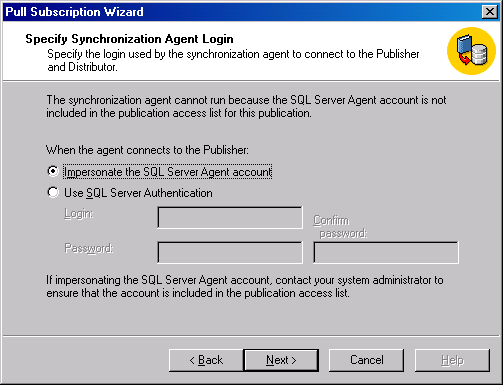Click the 'Confirm password:' label
Screen dimensions: 503x385
click(x=340, y=227)
